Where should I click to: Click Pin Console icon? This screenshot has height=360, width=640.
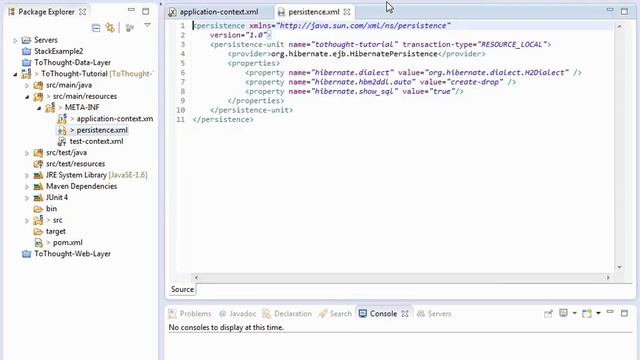pyautogui.click(x=548, y=313)
